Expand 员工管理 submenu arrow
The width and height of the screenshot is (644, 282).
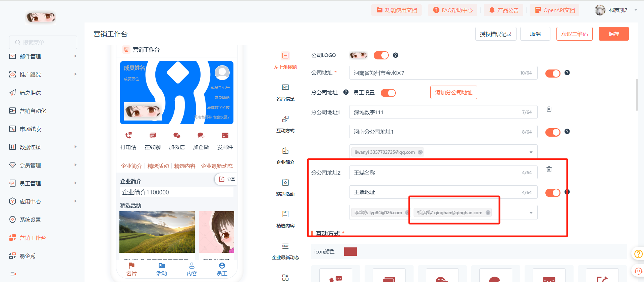(75, 183)
